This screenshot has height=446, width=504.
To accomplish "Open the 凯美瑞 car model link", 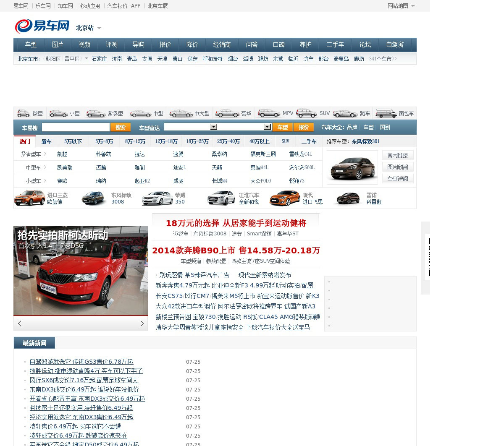I will pos(65,167).
